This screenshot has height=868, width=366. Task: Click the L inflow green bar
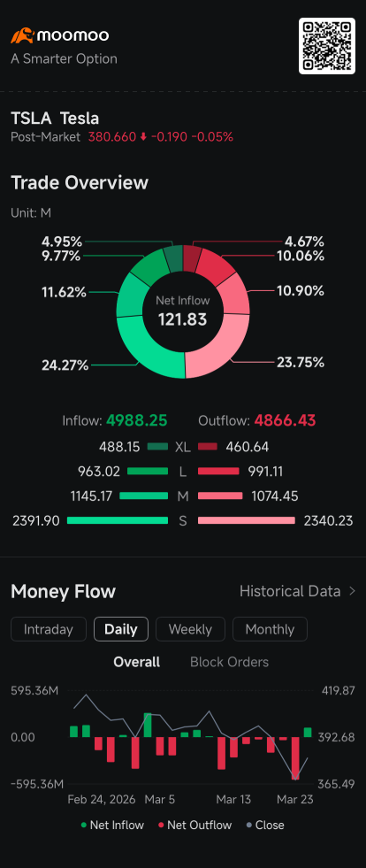coord(148,471)
